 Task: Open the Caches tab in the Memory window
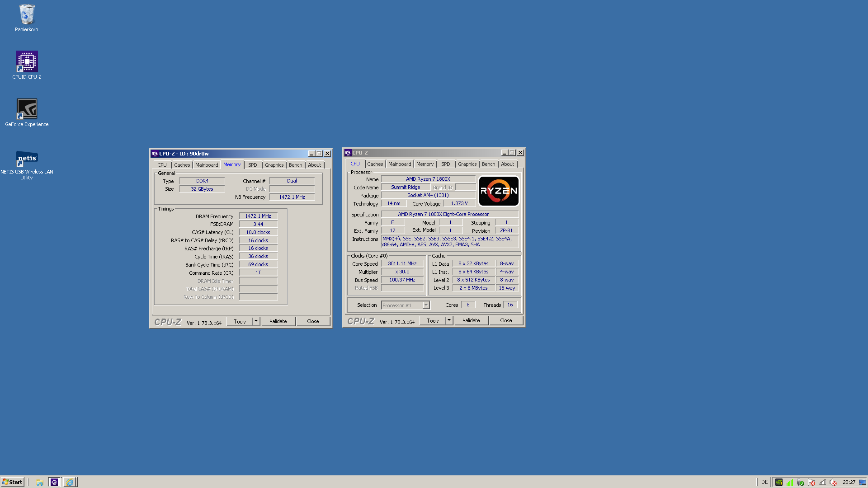pyautogui.click(x=182, y=165)
